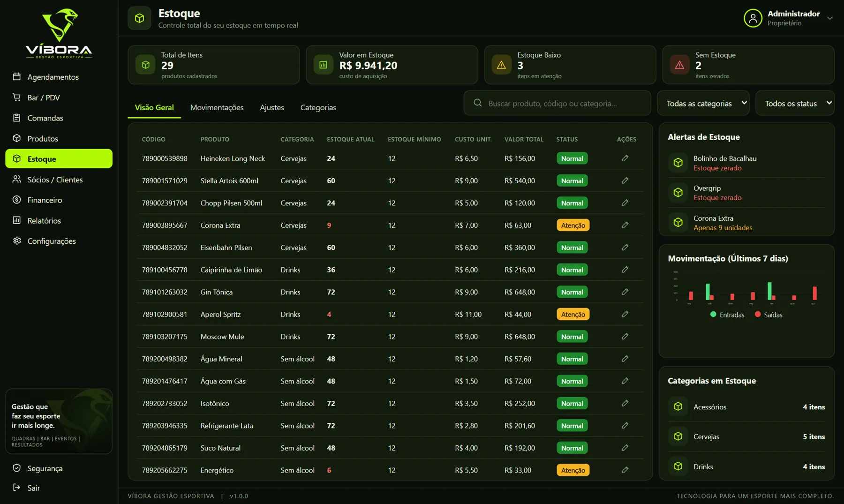Open the Categorias tab
The image size is (844, 504).
tap(318, 107)
